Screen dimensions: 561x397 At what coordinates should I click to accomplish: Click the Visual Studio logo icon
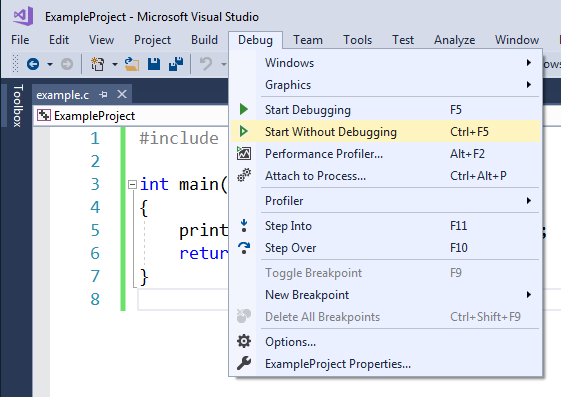tap(23, 16)
